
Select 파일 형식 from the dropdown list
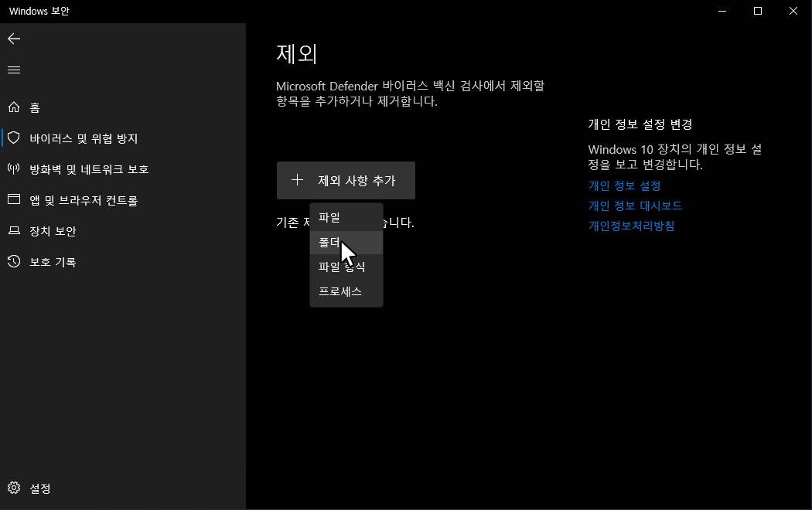[342, 267]
